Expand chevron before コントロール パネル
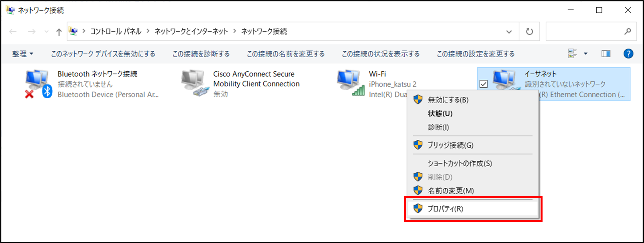 (84, 31)
